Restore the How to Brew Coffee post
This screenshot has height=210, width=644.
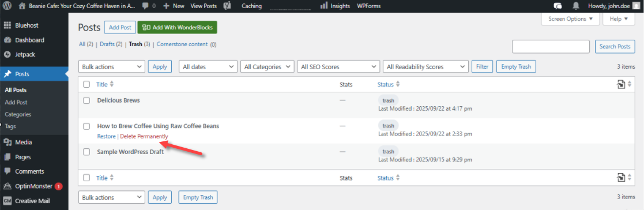click(x=107, y=136)
